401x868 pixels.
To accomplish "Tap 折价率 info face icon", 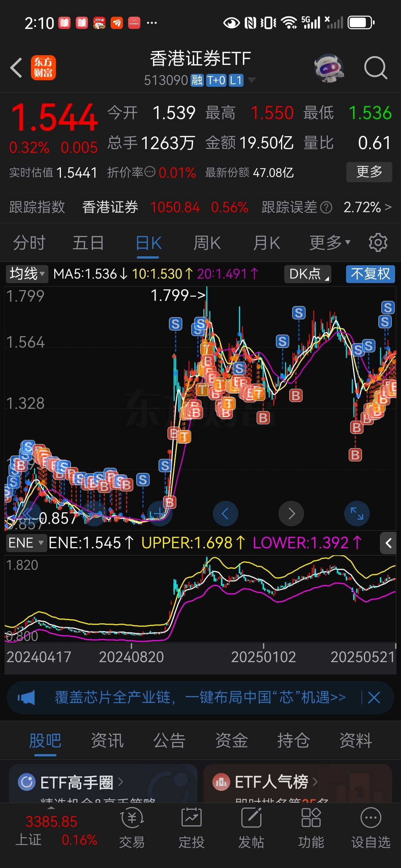I will tap(150, 172).
